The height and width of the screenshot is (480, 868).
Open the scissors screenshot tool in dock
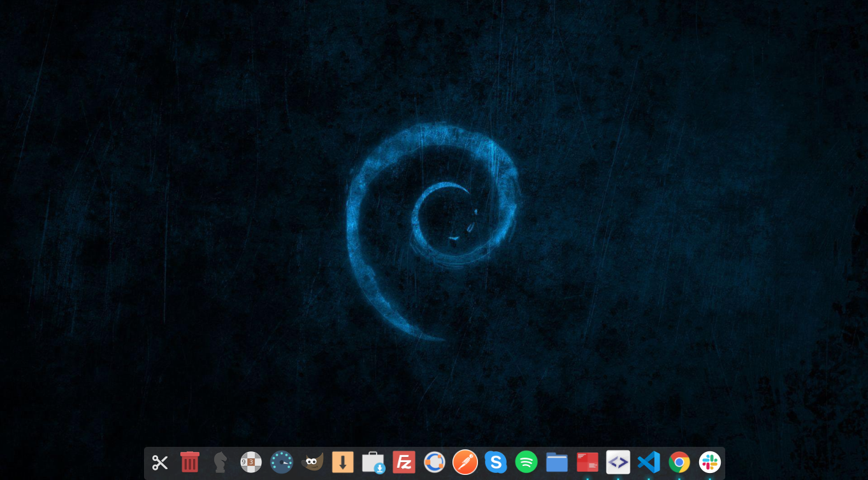[159, 462]
